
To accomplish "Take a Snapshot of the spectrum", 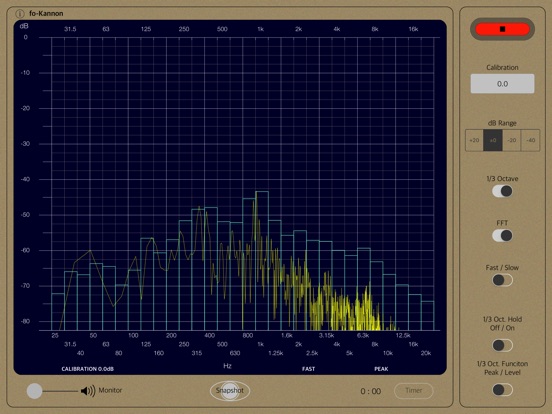I will click(x=230, y=390).
